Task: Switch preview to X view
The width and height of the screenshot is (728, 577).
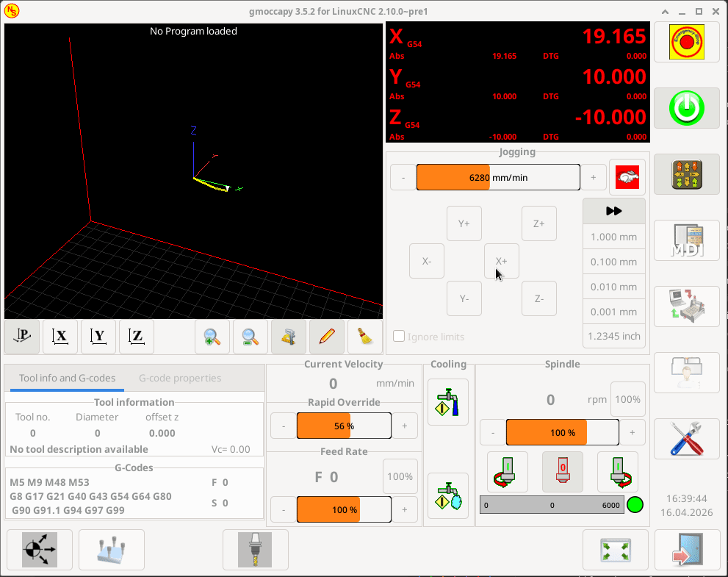Action: point(61,337)
